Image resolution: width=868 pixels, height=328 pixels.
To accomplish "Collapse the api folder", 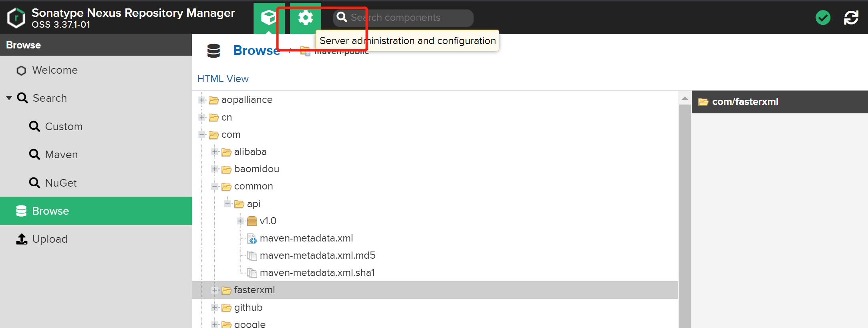I will [228, 204].
